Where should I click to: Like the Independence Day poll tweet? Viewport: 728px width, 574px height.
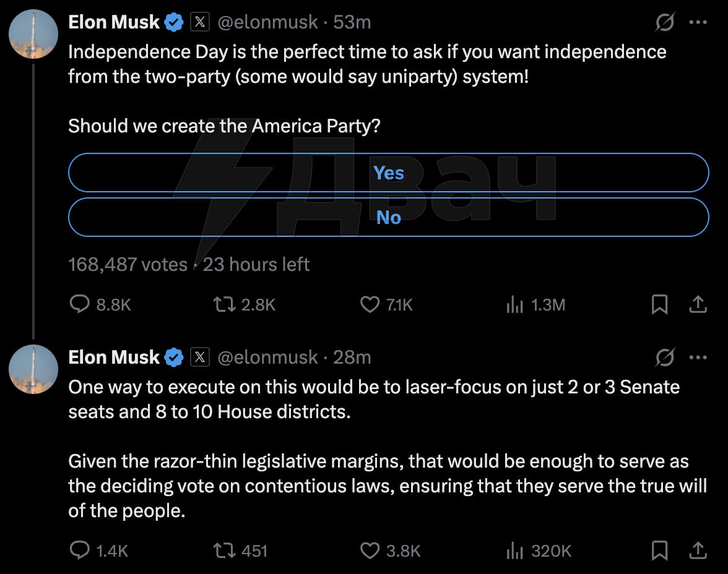point(386,305)
